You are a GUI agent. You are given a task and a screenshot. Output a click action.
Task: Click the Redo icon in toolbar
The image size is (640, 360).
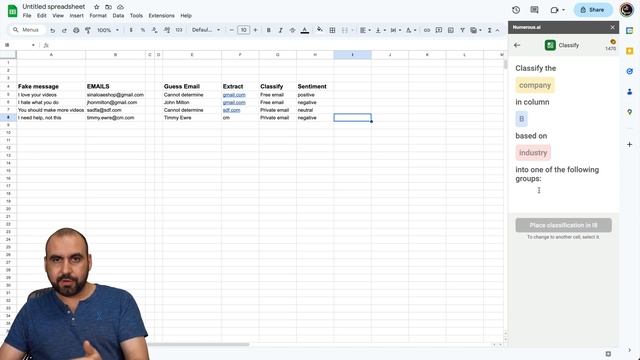coord(64,30)
